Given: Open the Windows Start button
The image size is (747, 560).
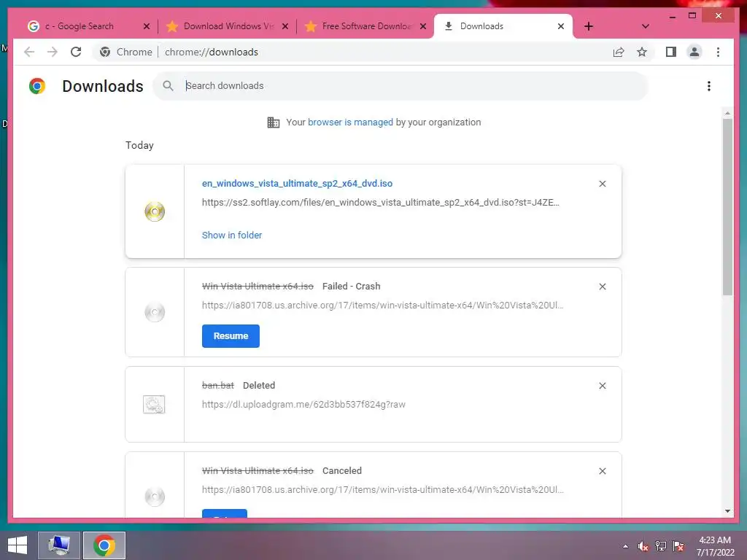Looking at the screenshot, I should click(18, 545).
